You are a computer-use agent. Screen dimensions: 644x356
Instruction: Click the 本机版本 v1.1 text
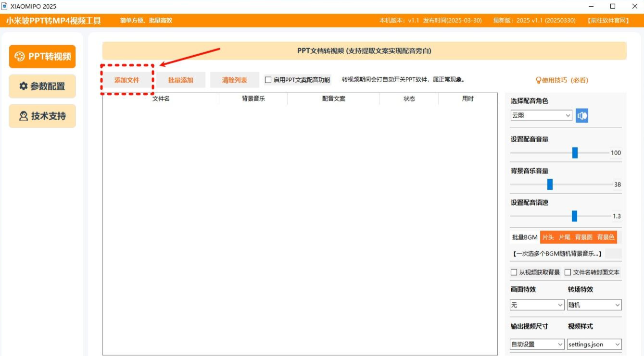tap(399, 21)
